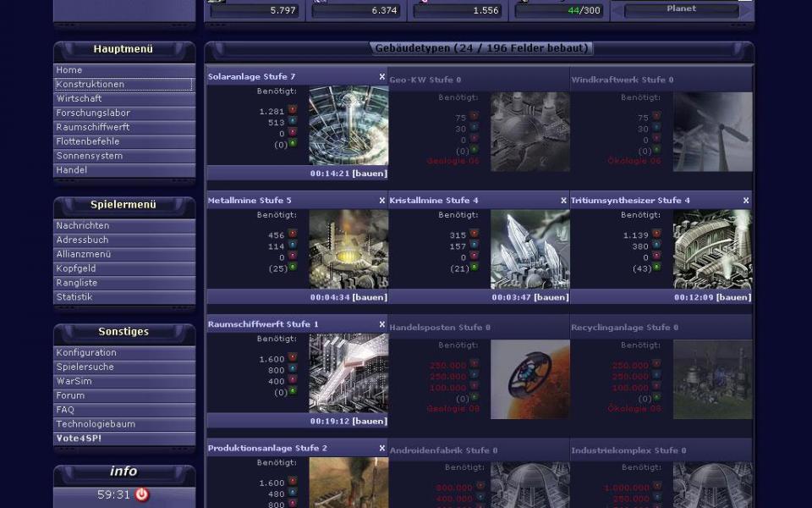Click [bauen] for Kristallmine Stufe 4
The image size is (812, 508).
551,297
